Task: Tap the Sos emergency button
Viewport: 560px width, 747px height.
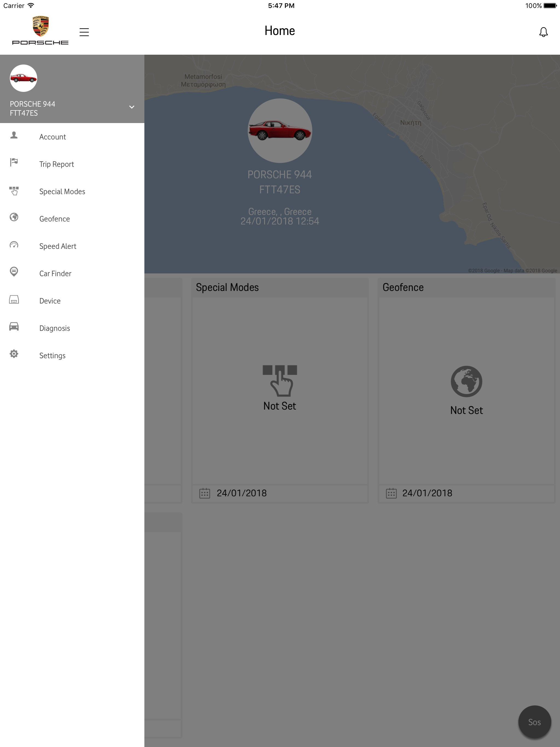Action: pyautogui.click(x=534, y=722)
